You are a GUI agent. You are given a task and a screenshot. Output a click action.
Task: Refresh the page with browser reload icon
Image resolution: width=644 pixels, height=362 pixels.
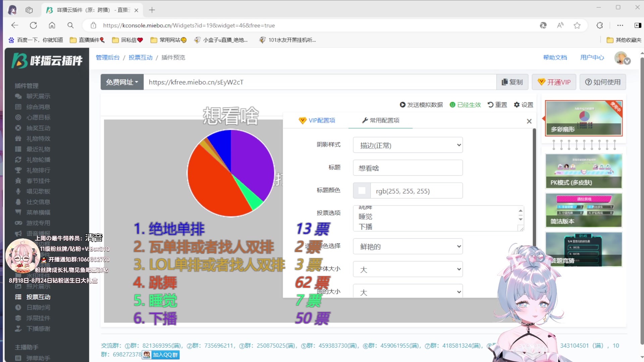[x=33, y=25]
